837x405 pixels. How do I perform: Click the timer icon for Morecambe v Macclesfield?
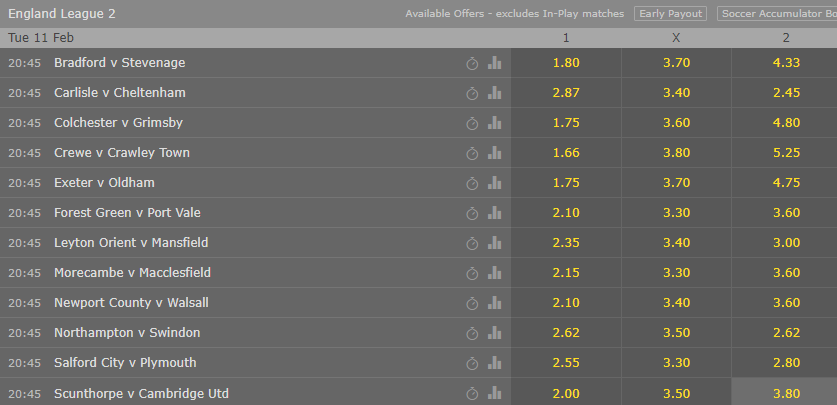tap(472, 273)
